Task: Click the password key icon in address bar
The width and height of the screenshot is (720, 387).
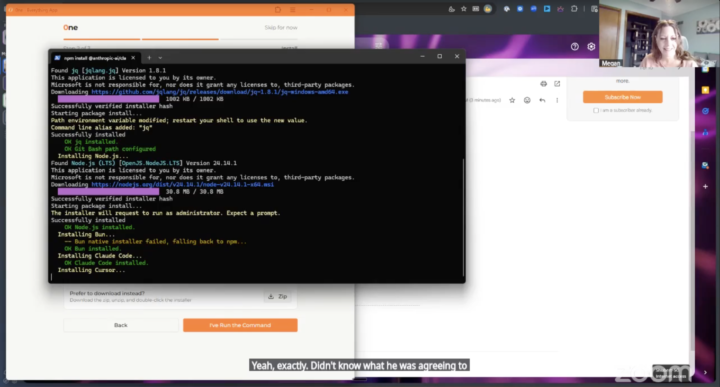Action: pos(451,9)
